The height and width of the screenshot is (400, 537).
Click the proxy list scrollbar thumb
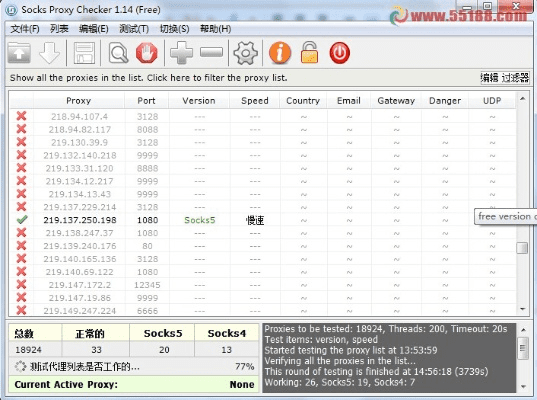[x=522, y=248]
